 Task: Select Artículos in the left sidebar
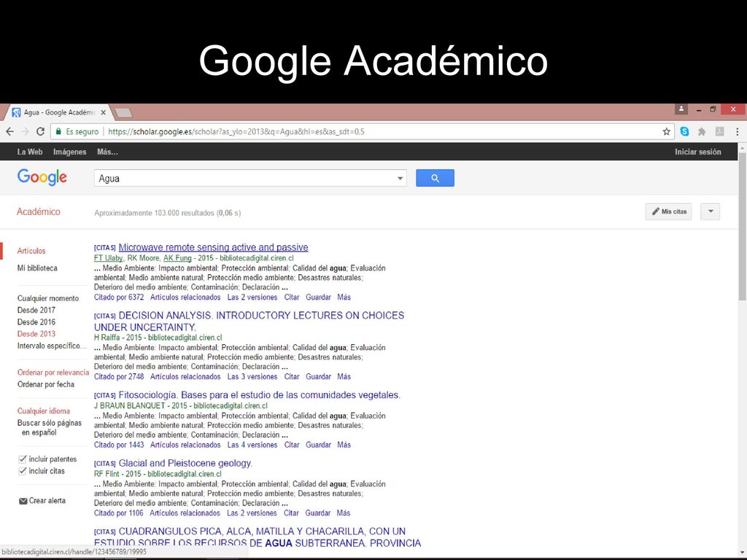pyautogui.click(x=31, y=251)
